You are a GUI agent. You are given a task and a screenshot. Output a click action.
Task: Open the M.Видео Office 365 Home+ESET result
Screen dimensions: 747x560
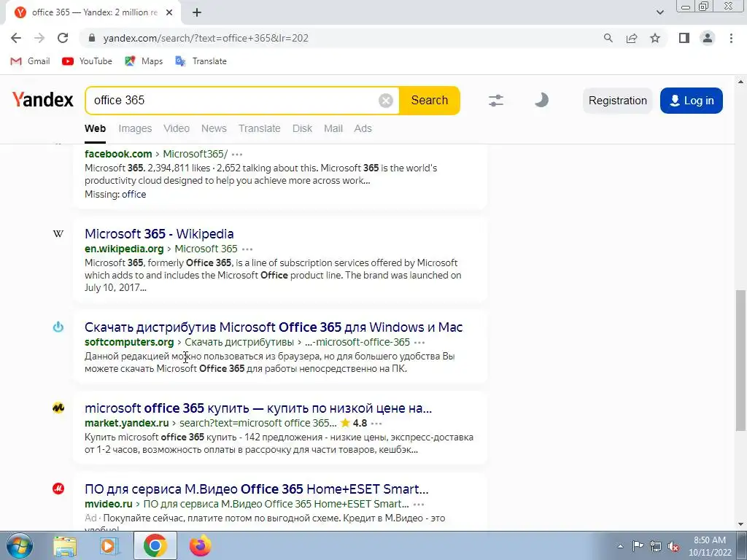click(x=256, y=489)
